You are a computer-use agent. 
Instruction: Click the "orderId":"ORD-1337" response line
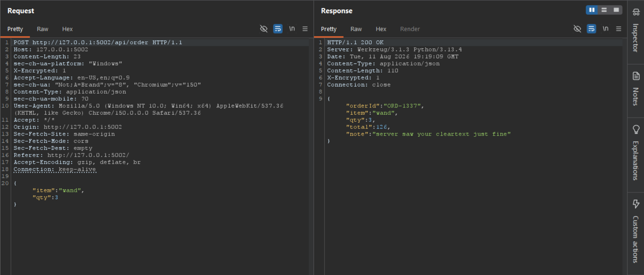(385, 106)
